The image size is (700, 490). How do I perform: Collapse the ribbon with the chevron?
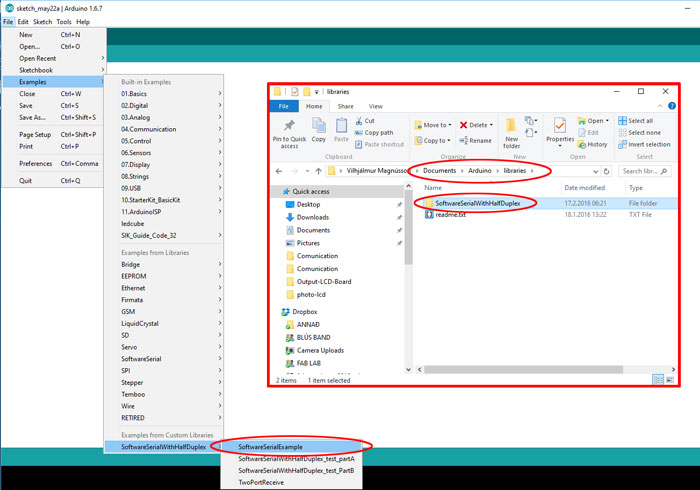click(660, 106)
